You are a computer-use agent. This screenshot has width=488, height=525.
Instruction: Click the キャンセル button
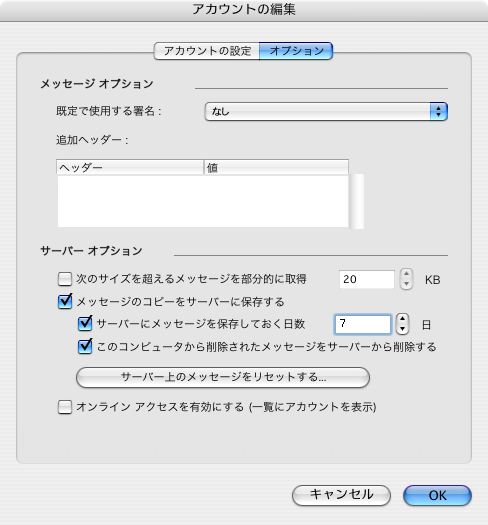tap(341, 495)
